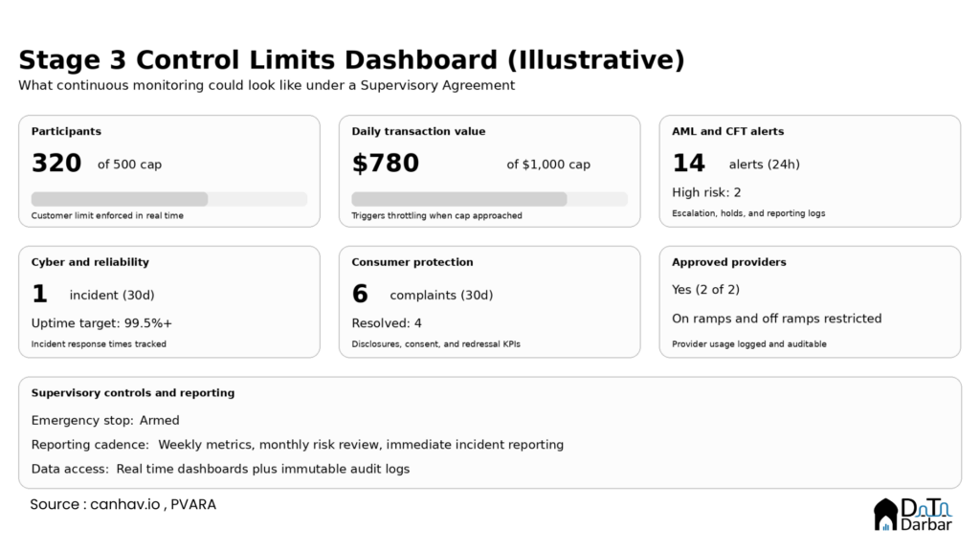Click the Uptime target 99.5%+ text
This screenshot has width=980, height=551.
tap(101, 323)
